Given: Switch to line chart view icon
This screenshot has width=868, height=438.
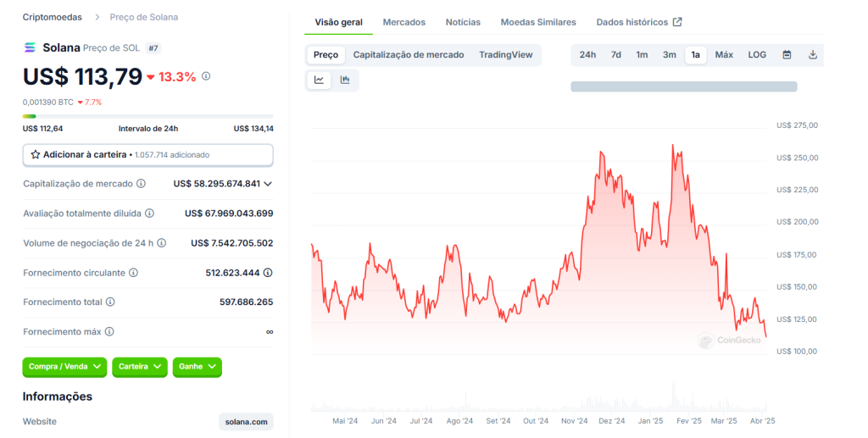Looking at the screenshot, I should point(319,80).
